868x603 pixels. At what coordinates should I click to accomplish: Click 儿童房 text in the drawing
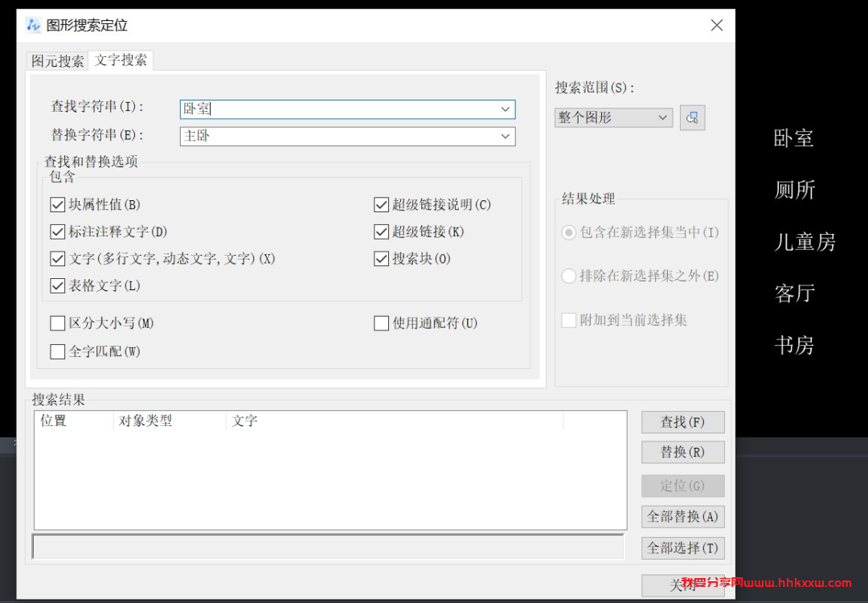pyautogui.click(x=805, y=242)
